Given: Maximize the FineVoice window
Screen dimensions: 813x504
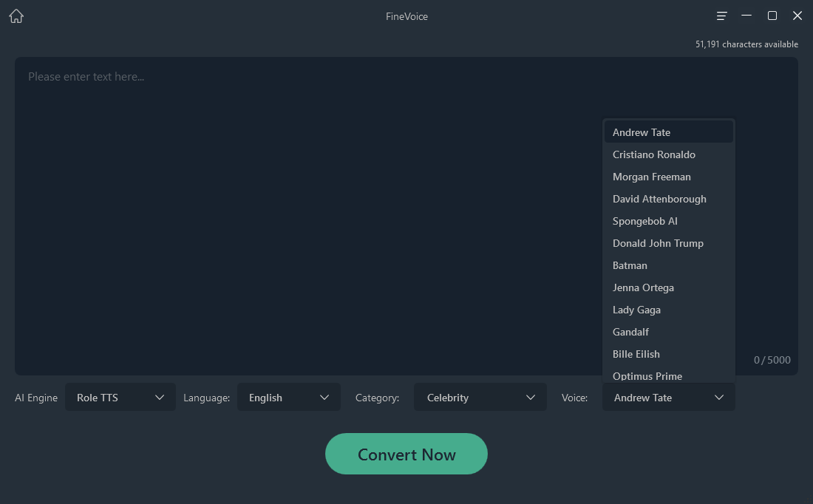Looking at the screenshot, I should point(772,16).
